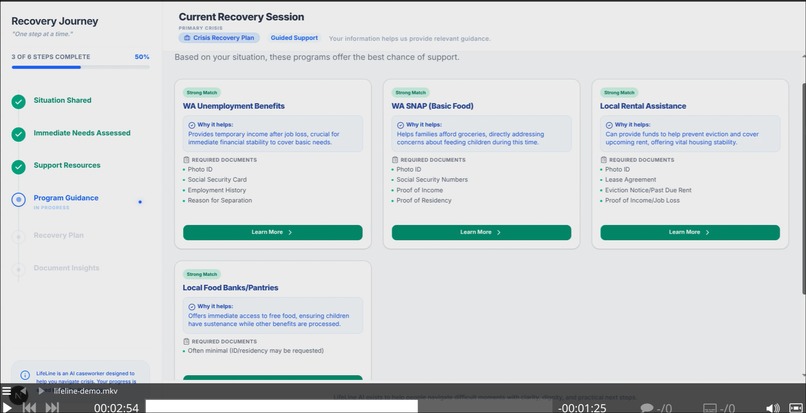Click Why-it-helps check icon on SNAP card

(400, 125)
